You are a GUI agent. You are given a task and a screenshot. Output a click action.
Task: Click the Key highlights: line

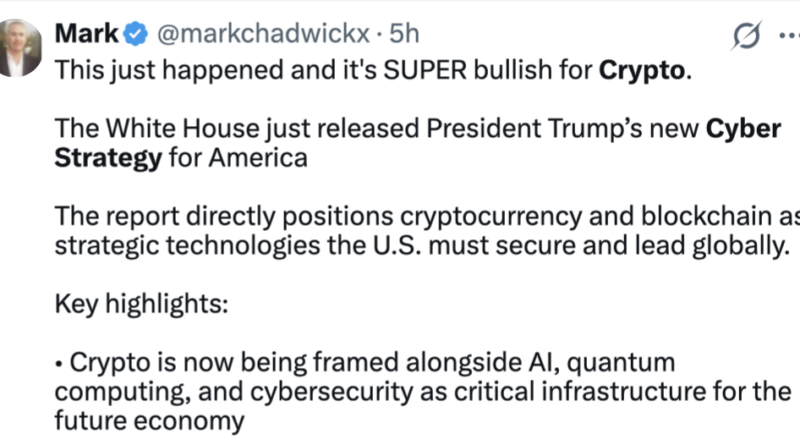[x=141, y=304]
